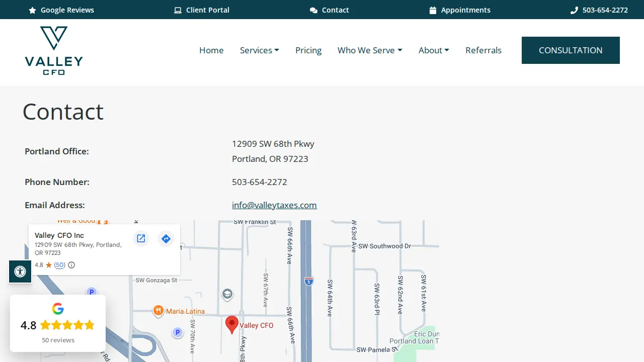
Task: Go to the Home page
Action: (211, 50)
